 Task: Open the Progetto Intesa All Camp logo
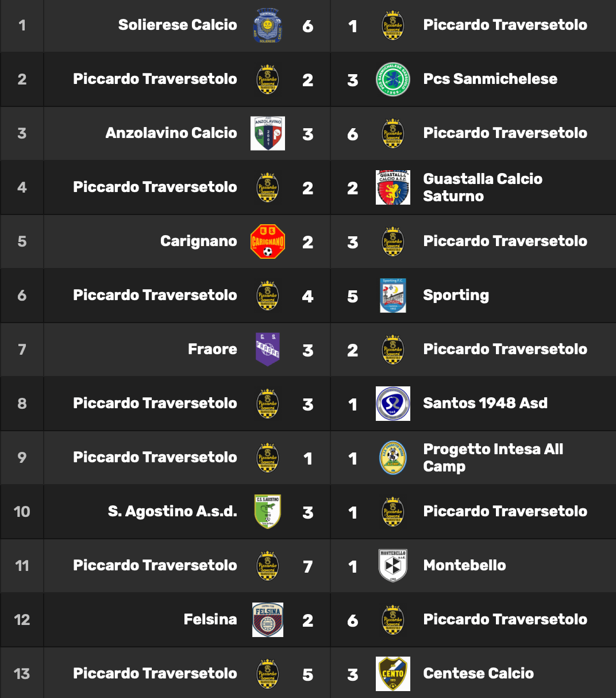(x=393, y=458)
